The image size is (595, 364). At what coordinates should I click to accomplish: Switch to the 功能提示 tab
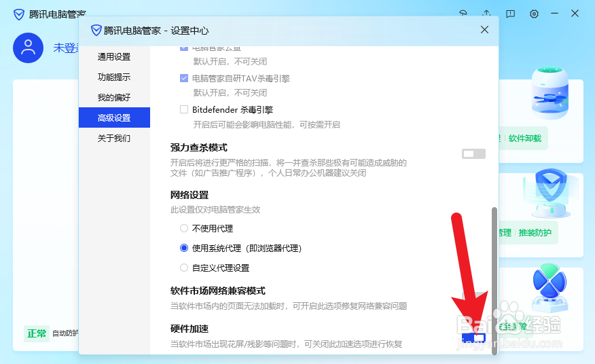pos(114,77)
